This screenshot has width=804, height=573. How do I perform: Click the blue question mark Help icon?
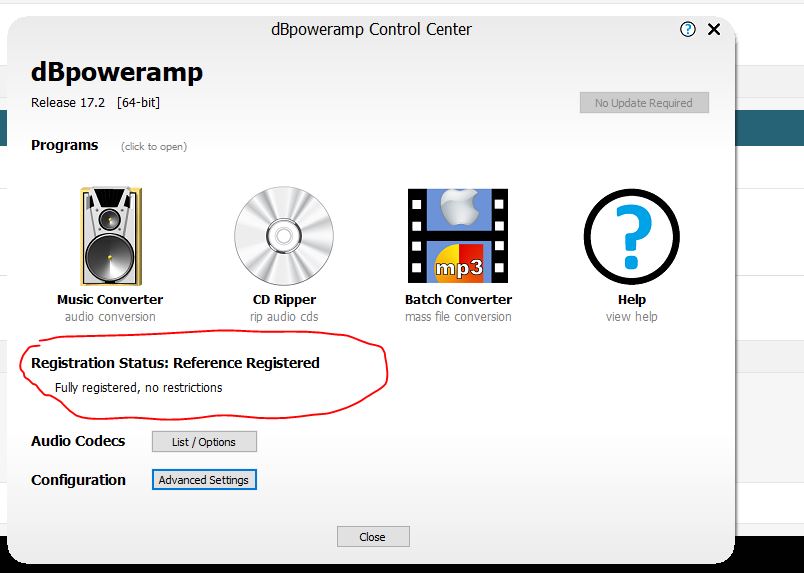(631, 237)
